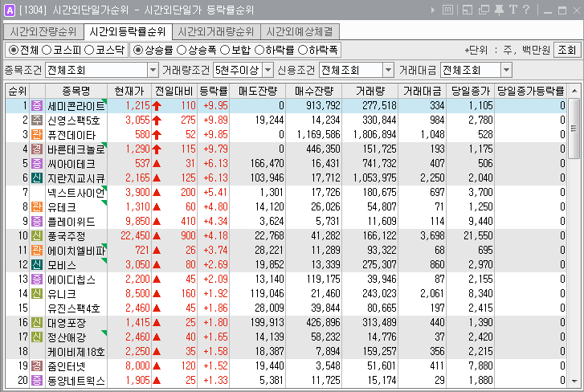The image size is (584, 392).
Task: Click the 관 badge next to 퓨전데이타
Action: tap(37, 135)
